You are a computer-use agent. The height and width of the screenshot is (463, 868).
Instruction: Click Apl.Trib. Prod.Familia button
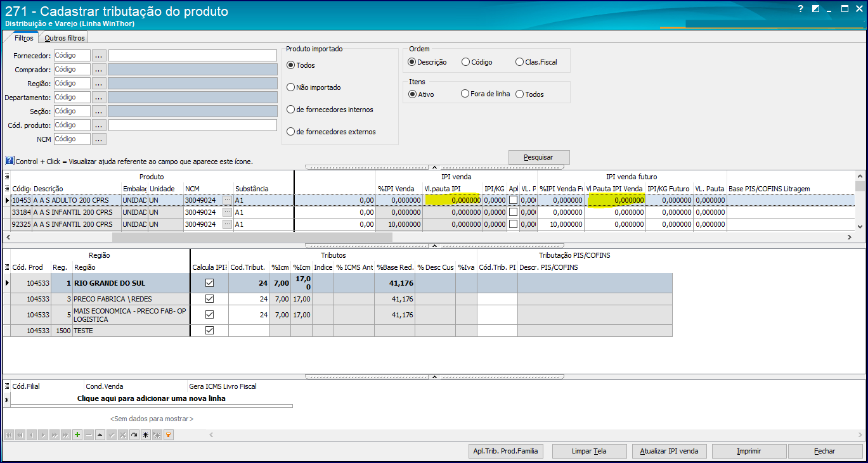(x=505, y=452)
